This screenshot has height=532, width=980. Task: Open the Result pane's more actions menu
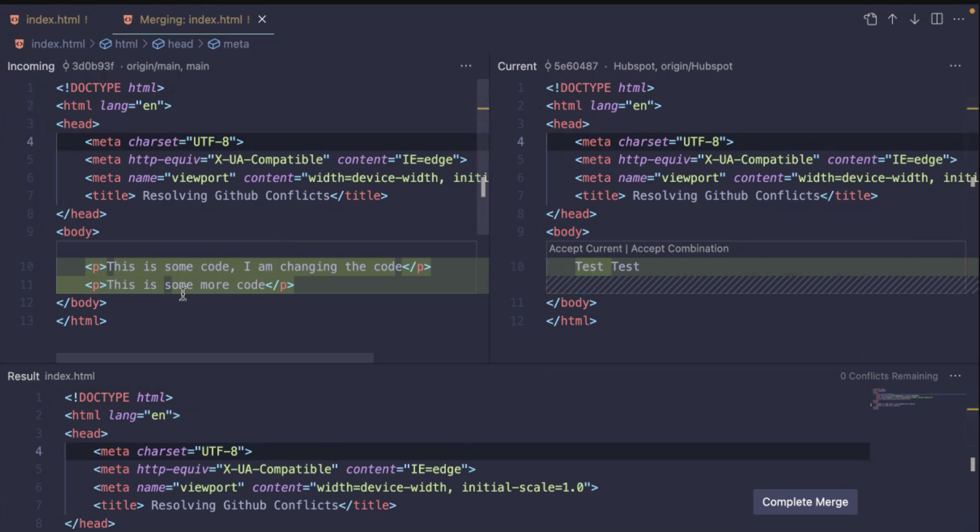[x=955, y=376]
